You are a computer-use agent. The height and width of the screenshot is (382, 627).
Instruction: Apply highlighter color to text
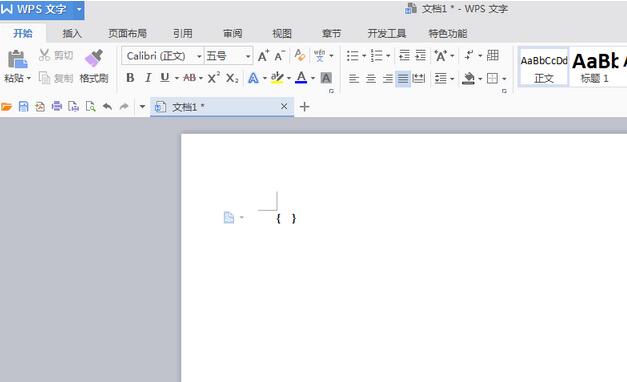tap(277, 78)
